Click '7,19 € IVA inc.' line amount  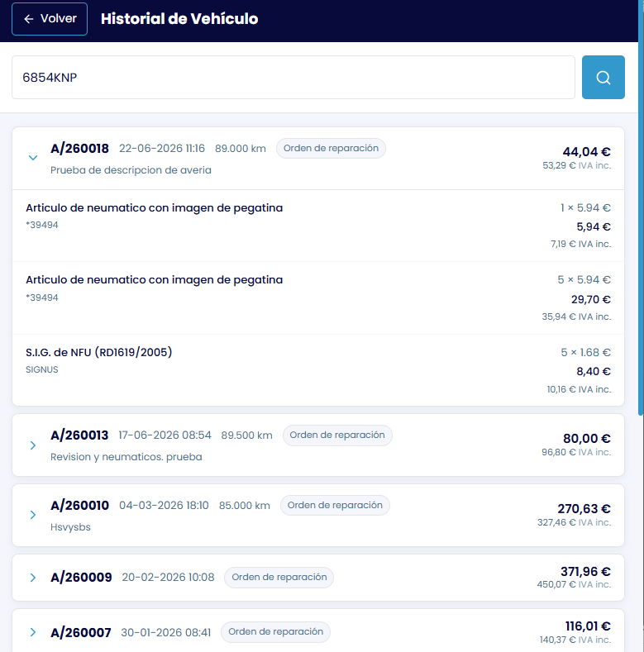581,244
